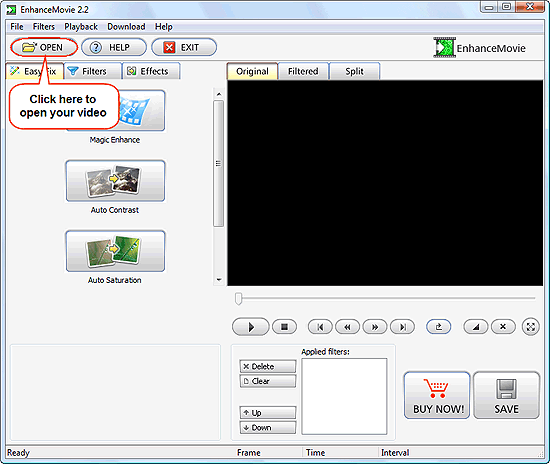Select the Original preview tab
550x464 pixels.
pyautogui.click(x=253, y=71)
